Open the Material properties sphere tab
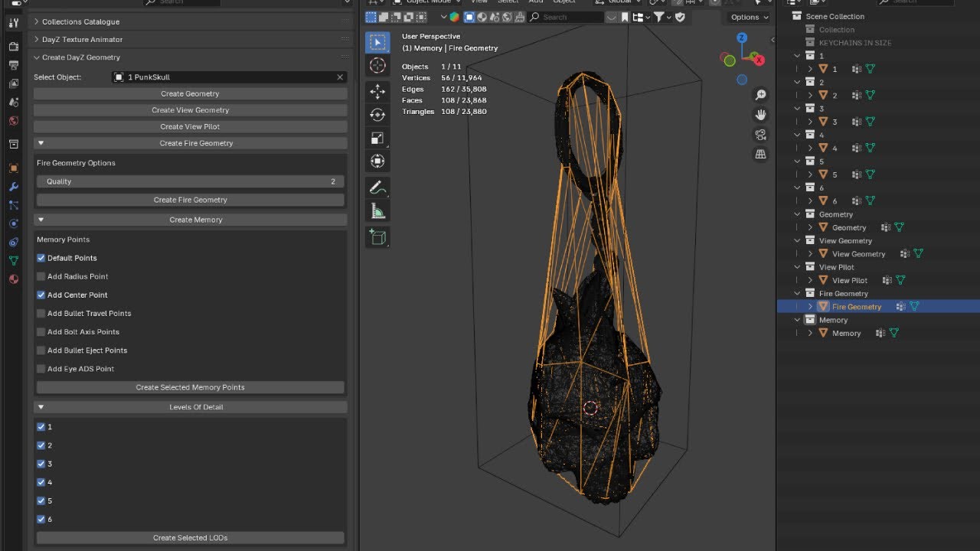This screenshot has height=551, width=980. pos(14,279)
